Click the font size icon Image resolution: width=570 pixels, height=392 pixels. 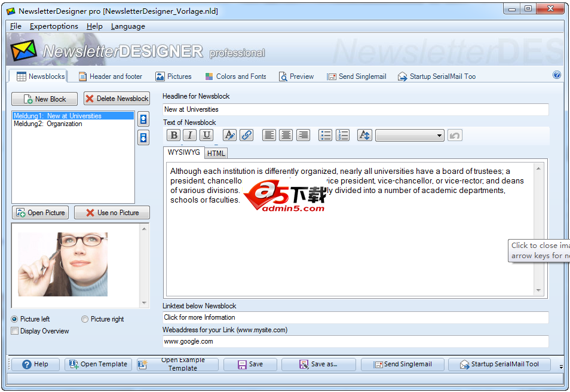[364, 135]
